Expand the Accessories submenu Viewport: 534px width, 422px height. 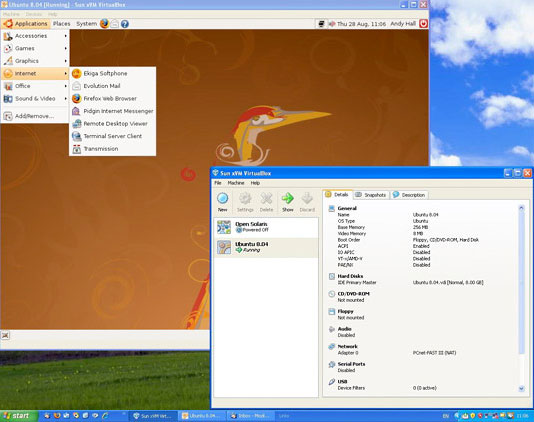click(x=35, y=36)
